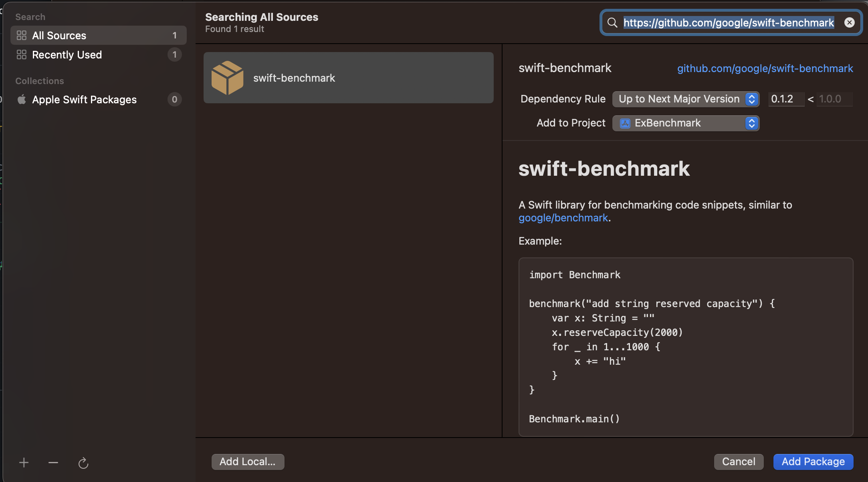Click the All Sources grid icon
This screenshot has height=482, width=868.
(22, 36)
